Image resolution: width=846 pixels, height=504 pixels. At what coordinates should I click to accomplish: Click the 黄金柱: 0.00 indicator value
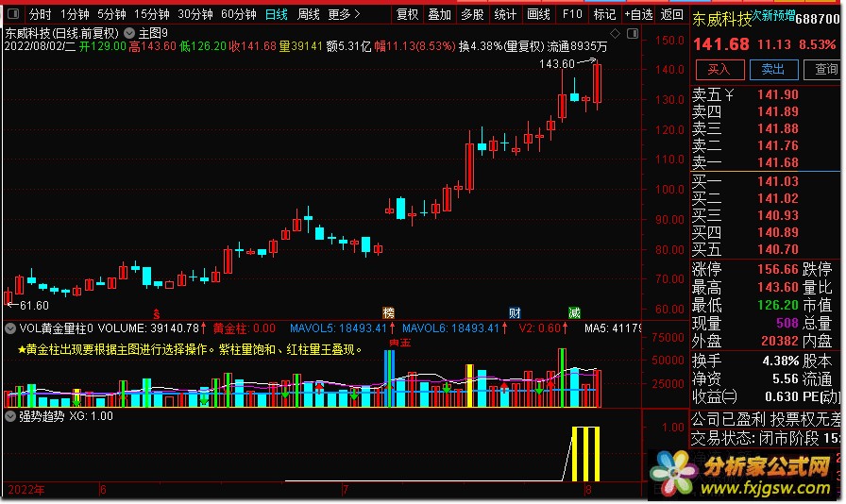click(244, 328)
